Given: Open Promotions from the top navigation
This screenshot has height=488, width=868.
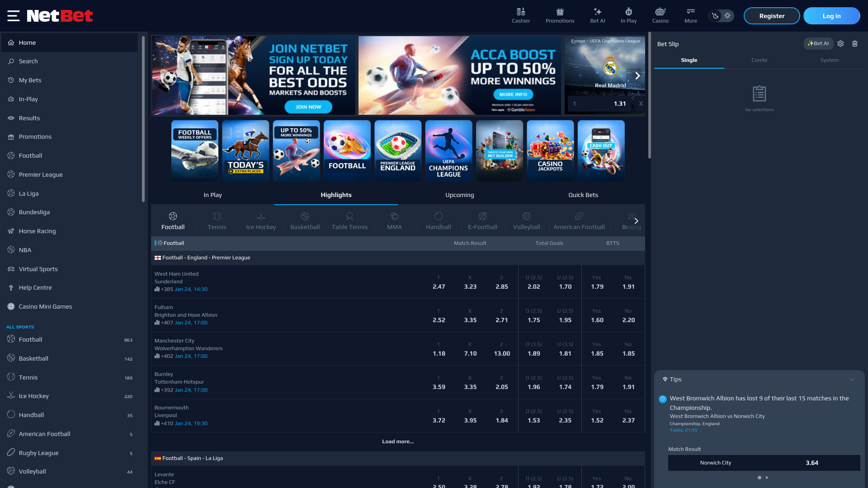Looking at the screenshot, I should click(560, 15).
